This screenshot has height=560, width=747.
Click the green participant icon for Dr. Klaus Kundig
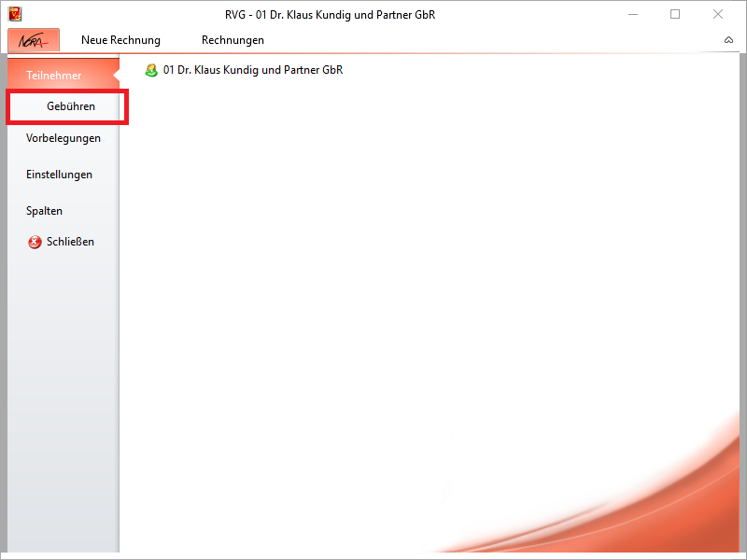click(151, 70)
